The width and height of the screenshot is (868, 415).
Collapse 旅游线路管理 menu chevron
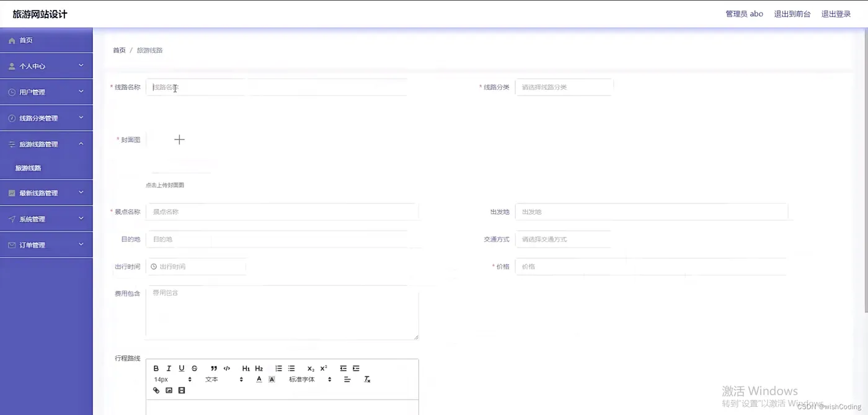[x=81, y=144]
